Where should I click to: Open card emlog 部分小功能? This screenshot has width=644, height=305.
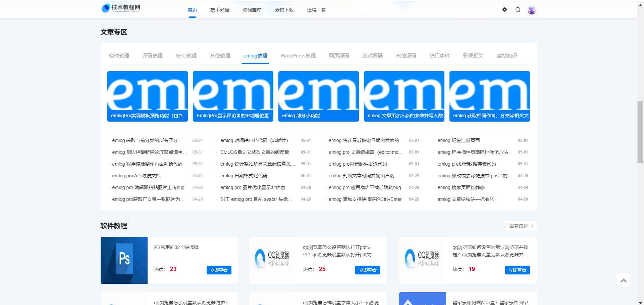(319, 96)
